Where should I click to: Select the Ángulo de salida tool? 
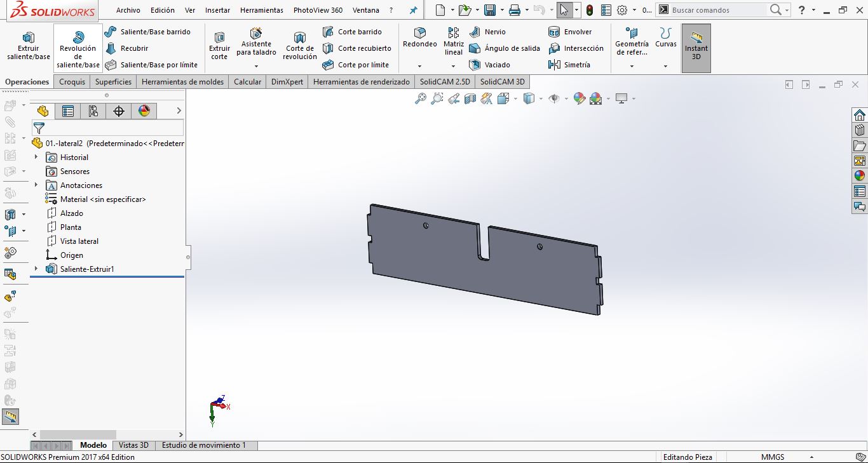pos(505,48)
